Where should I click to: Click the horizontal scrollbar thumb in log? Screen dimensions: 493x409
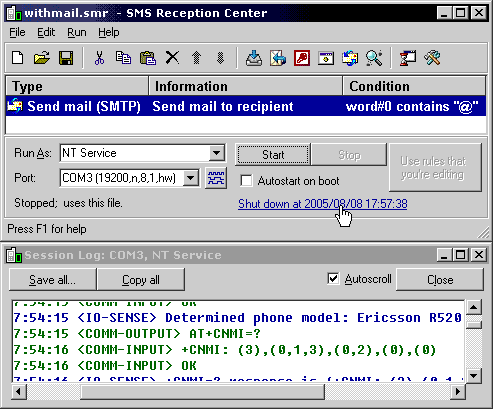[203, 391]
